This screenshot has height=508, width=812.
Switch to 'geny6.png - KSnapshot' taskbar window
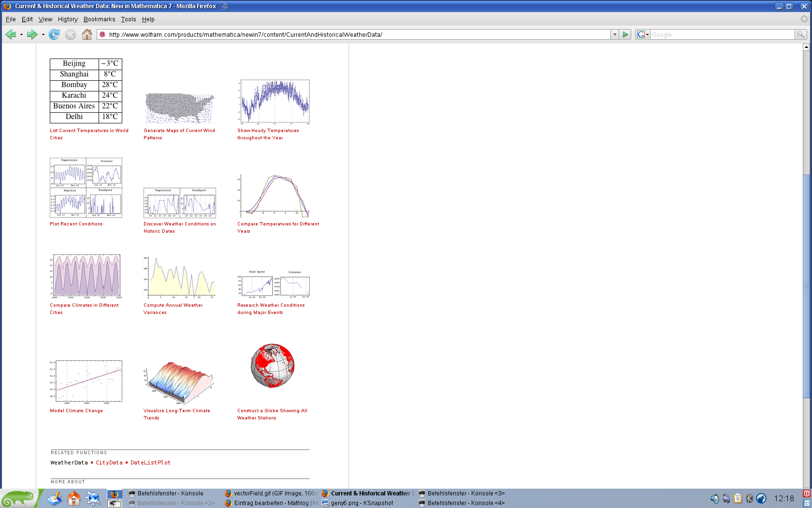point(362,503)
